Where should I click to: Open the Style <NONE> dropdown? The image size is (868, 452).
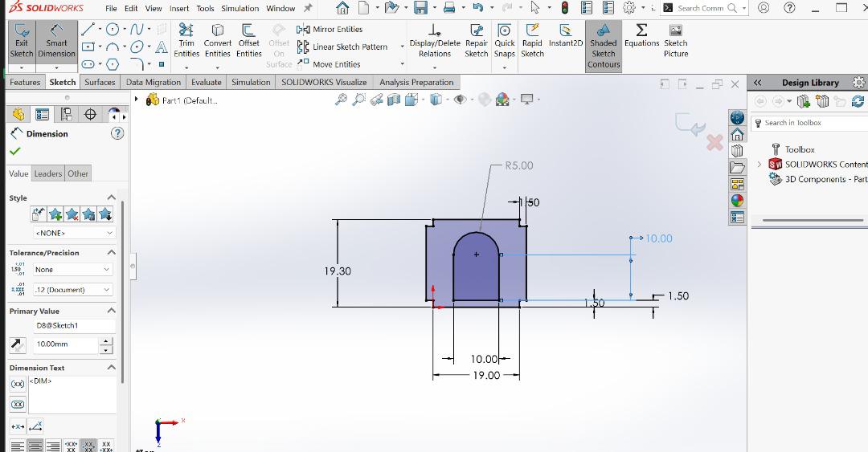click(x=74, y=233)
